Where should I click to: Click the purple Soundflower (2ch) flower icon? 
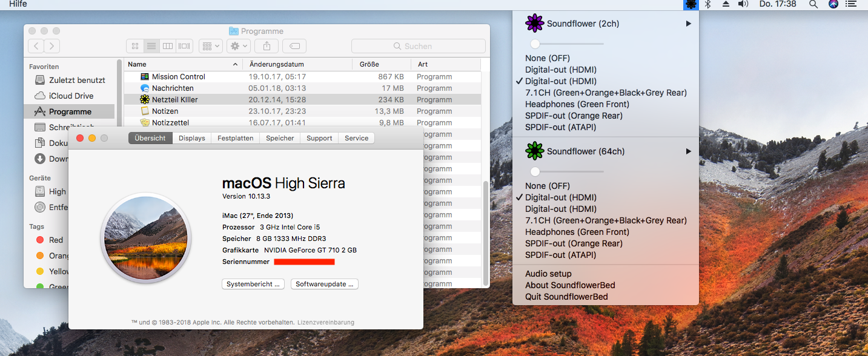coord(534,23)
